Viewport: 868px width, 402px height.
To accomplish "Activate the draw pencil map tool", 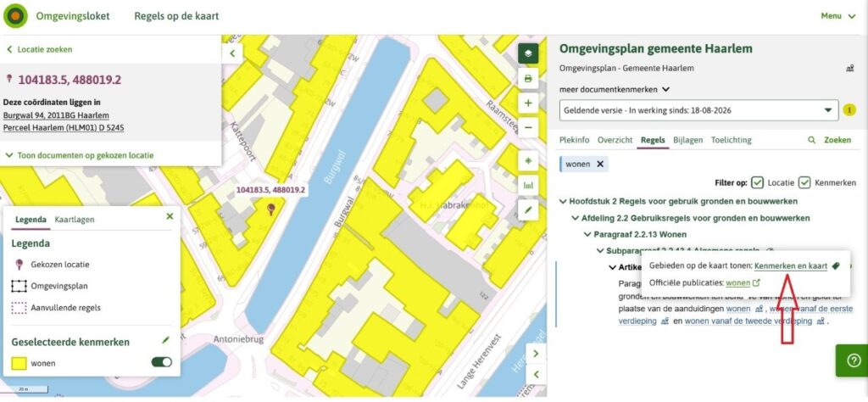I will (x=528, y=209).
